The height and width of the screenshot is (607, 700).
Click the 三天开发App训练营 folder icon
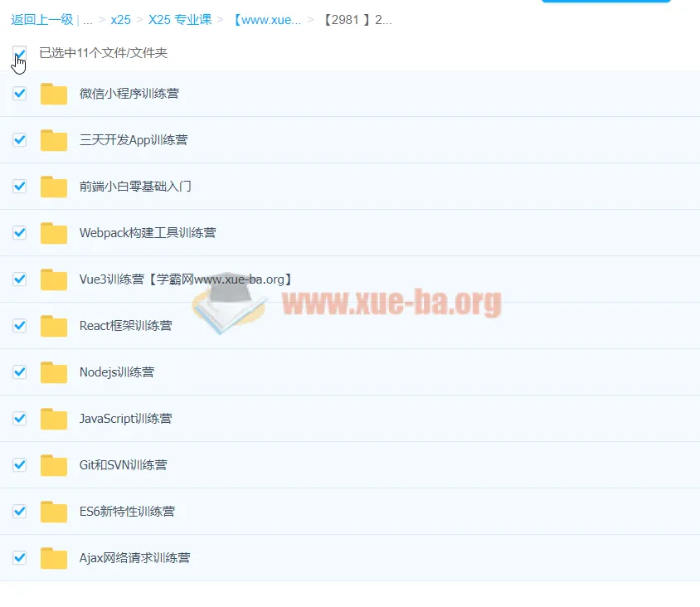(x=54, y=140)
